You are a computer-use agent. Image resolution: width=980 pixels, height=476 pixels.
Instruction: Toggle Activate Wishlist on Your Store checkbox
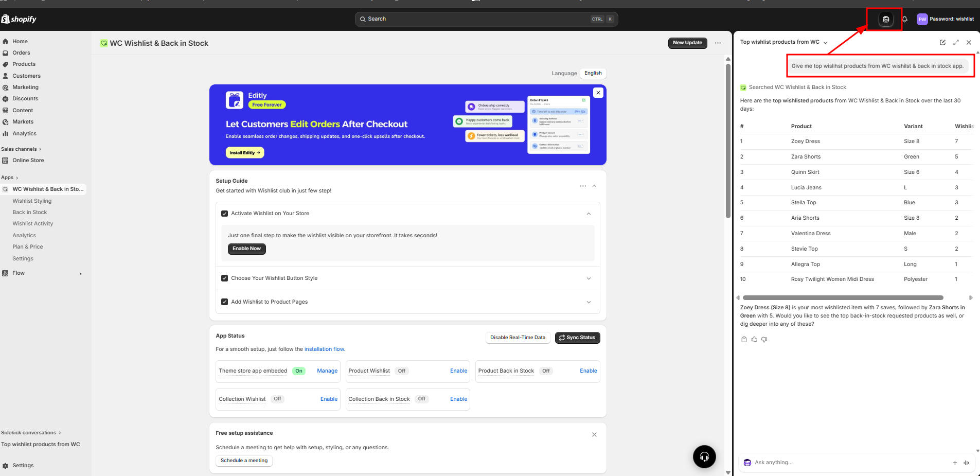coord(224,214)
